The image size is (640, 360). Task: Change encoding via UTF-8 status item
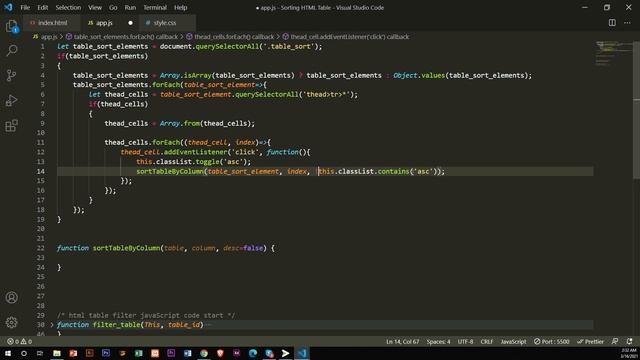tap(465, 342)
